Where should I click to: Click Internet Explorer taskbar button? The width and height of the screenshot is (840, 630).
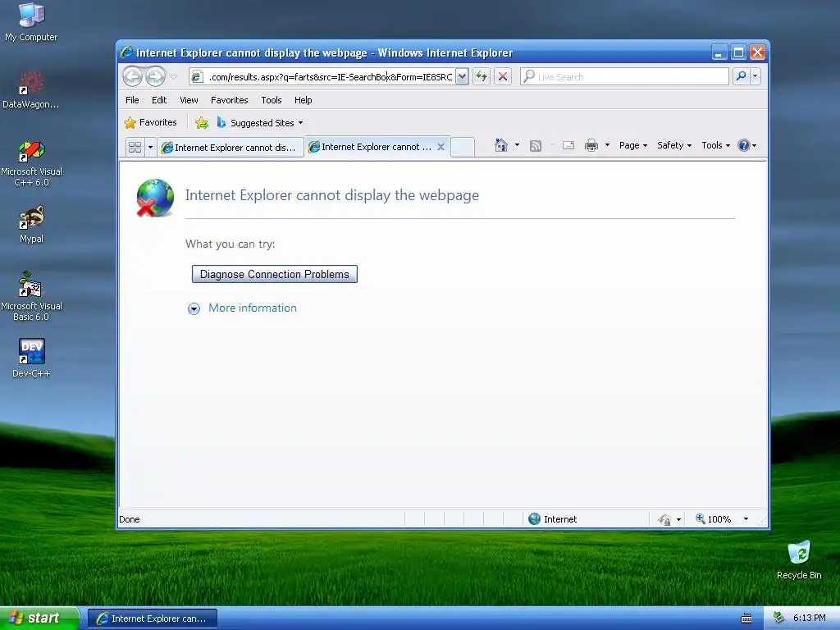[x=152, y=619]
